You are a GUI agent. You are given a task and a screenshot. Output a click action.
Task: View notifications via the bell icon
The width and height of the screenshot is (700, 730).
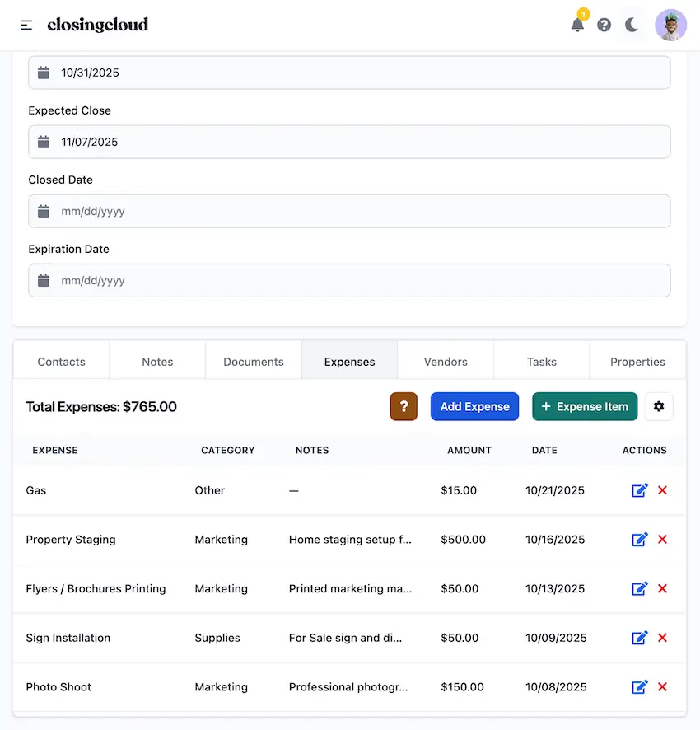[x=578, y=25]
